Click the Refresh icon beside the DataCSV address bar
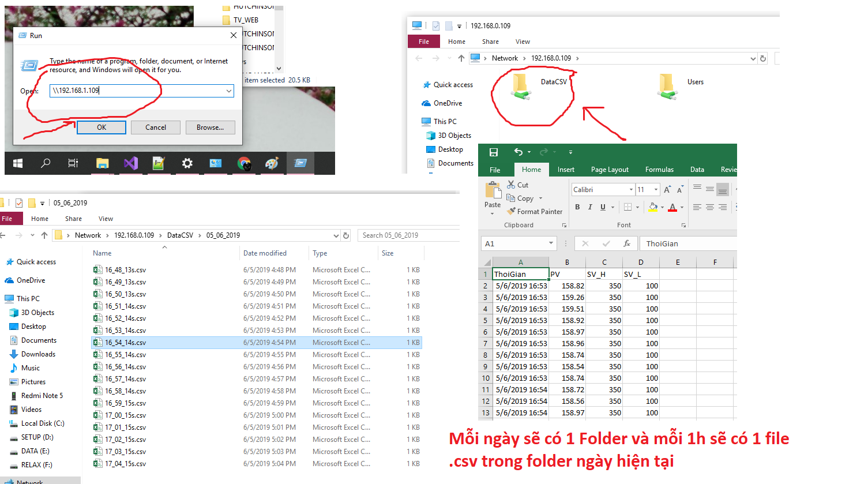 click(346, 235)
